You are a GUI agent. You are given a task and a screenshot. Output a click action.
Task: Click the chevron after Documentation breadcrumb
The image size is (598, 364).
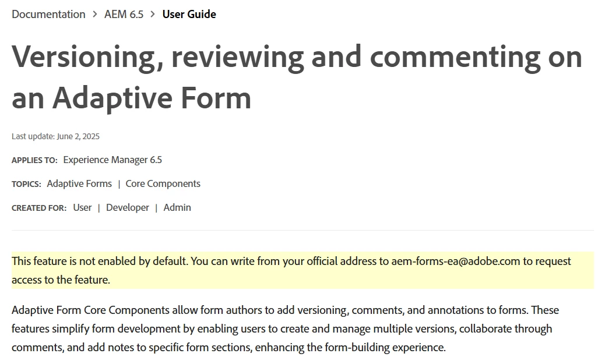tap(95, 14)
